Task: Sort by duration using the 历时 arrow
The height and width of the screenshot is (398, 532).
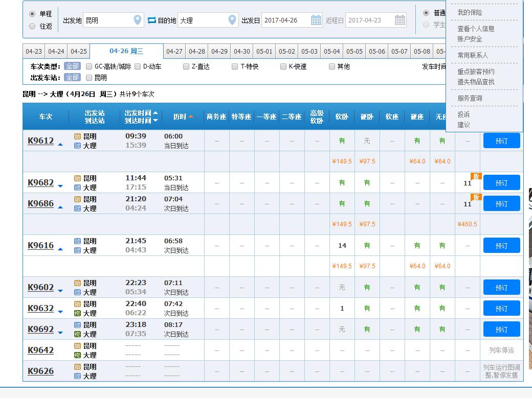Action: [191, 116]
